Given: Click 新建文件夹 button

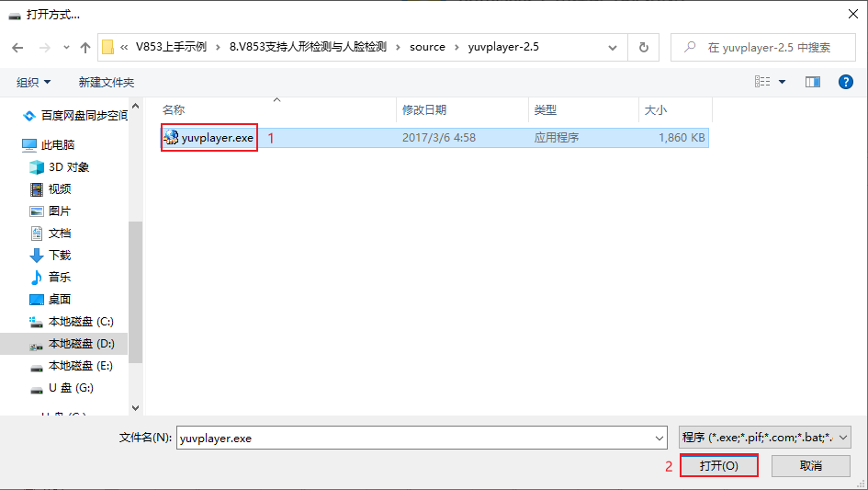Looking at the screenshot, I should [x=107, y=83].
